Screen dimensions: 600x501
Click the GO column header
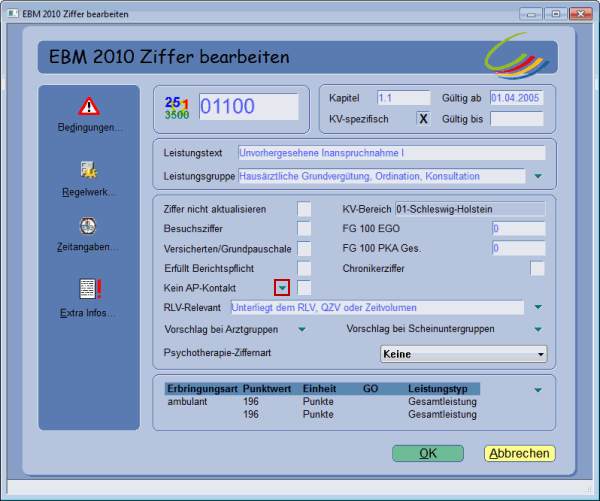(x=370, y=389)
